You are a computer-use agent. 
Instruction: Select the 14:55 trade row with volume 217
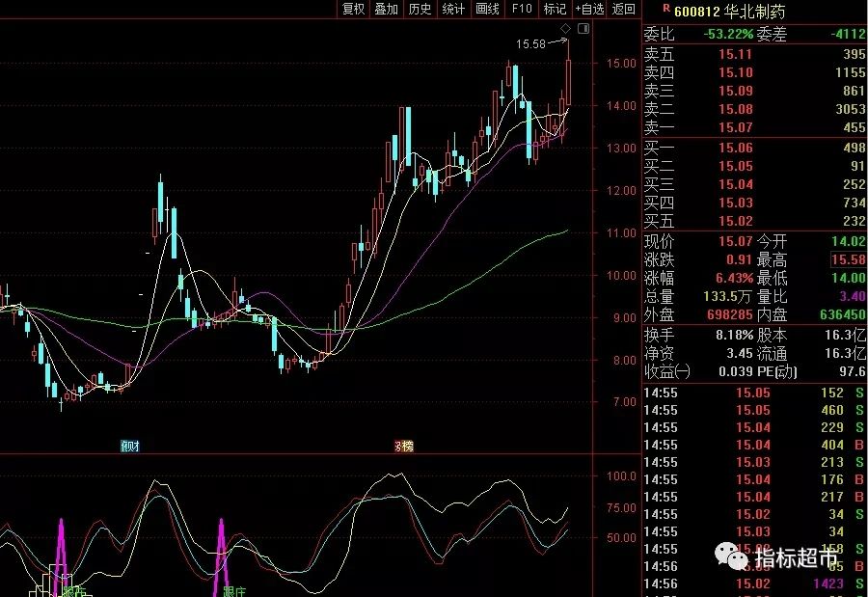[754, 497]
